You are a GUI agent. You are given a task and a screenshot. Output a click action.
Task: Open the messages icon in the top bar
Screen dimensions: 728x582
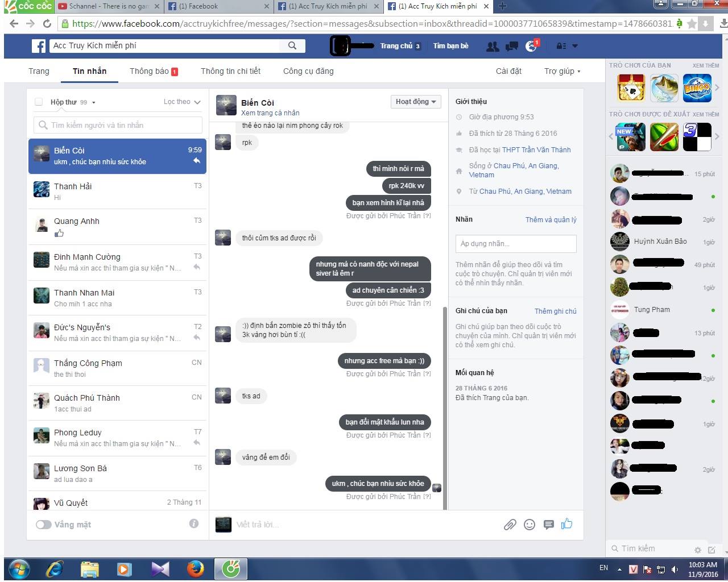click(x=512, y=46)
